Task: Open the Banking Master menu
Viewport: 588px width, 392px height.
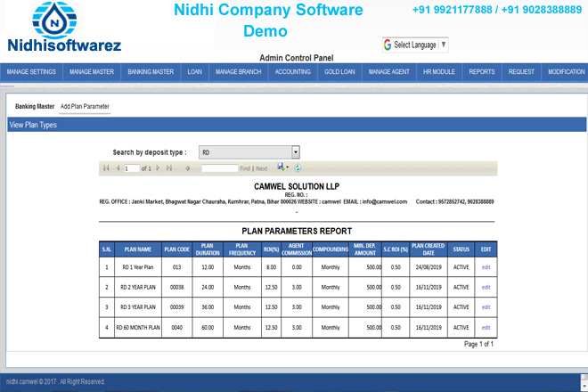Action: click(x=151, y=71)
